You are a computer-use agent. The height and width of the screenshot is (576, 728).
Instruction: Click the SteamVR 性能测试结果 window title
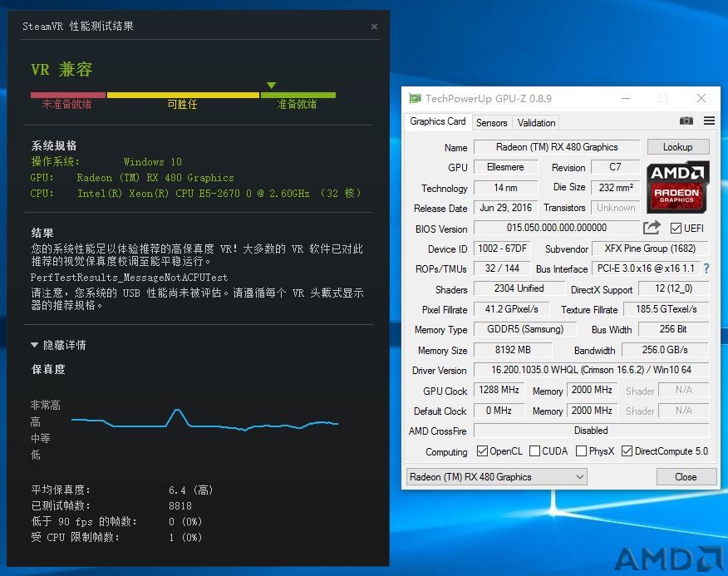point(78,27)
